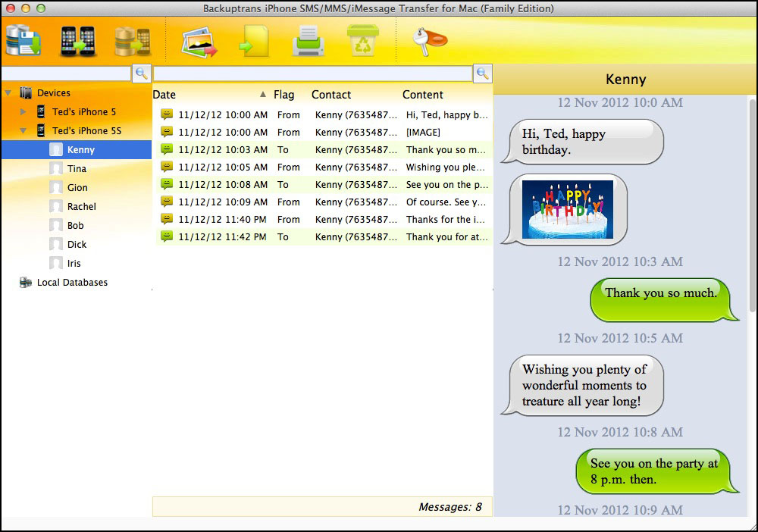Click the 'Wishing you plenty of' chat bubble
Viewport: 758px width, 532px height.
(x=582, y=385)
